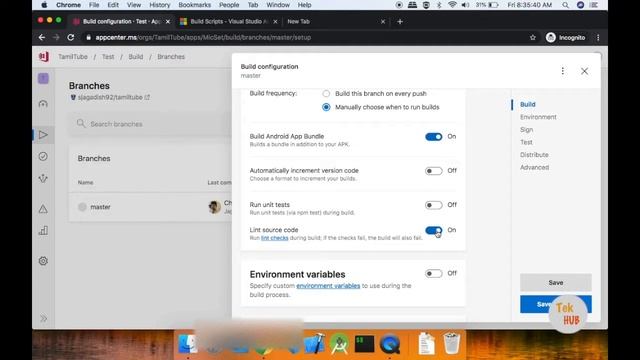This screenshot has height=360, width=640.
Task: Open Xcode from the Dock
Action: point(315,344)
